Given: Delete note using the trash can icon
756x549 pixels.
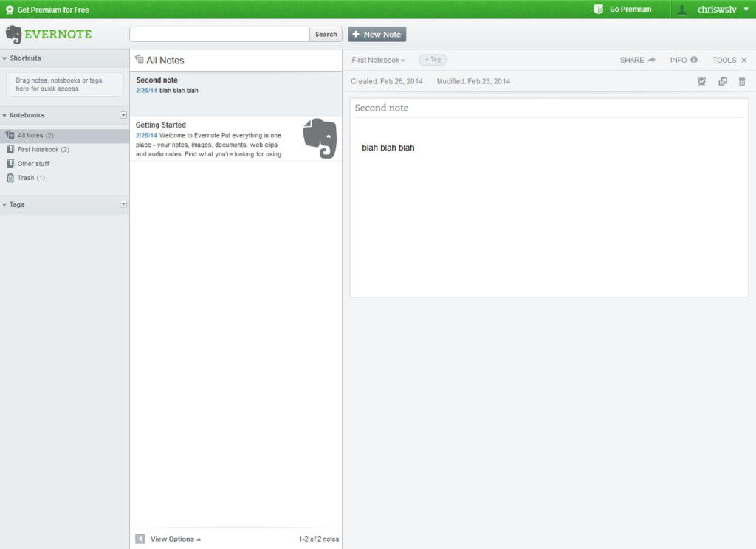Looking at the screenshot, I should (742, 81).
